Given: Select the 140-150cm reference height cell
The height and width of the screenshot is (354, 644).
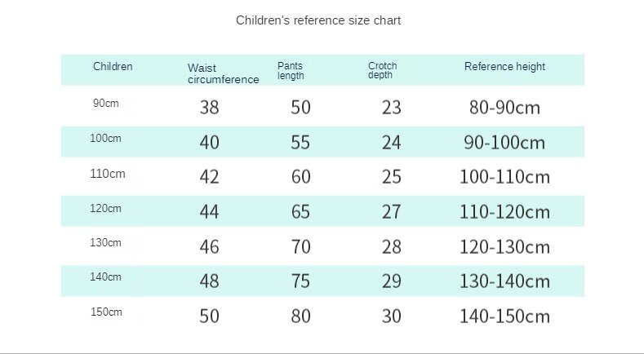Looking at the screenshot, I should (504, 316).
